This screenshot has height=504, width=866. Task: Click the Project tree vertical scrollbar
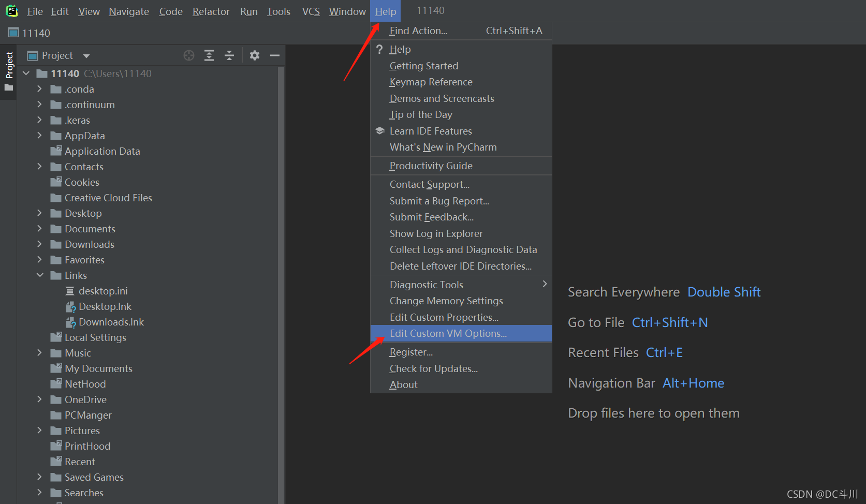(x=281, y=285)
